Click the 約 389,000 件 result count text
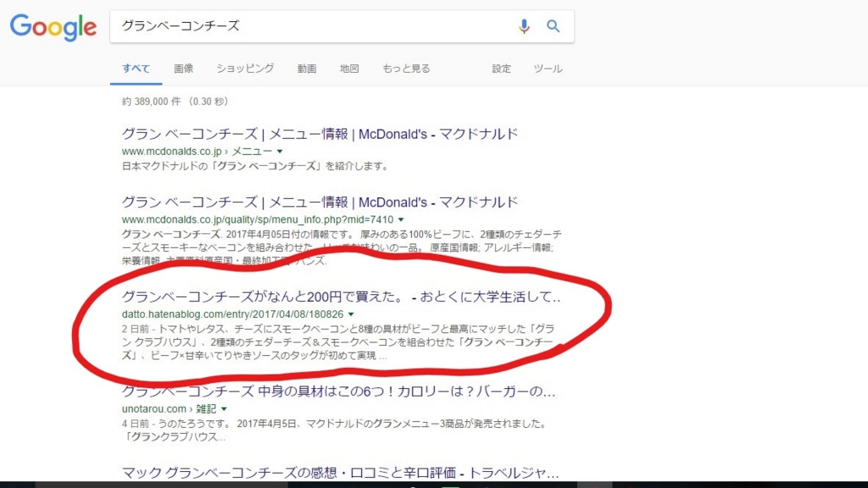 pyautogui.click(x=151, y=102)
